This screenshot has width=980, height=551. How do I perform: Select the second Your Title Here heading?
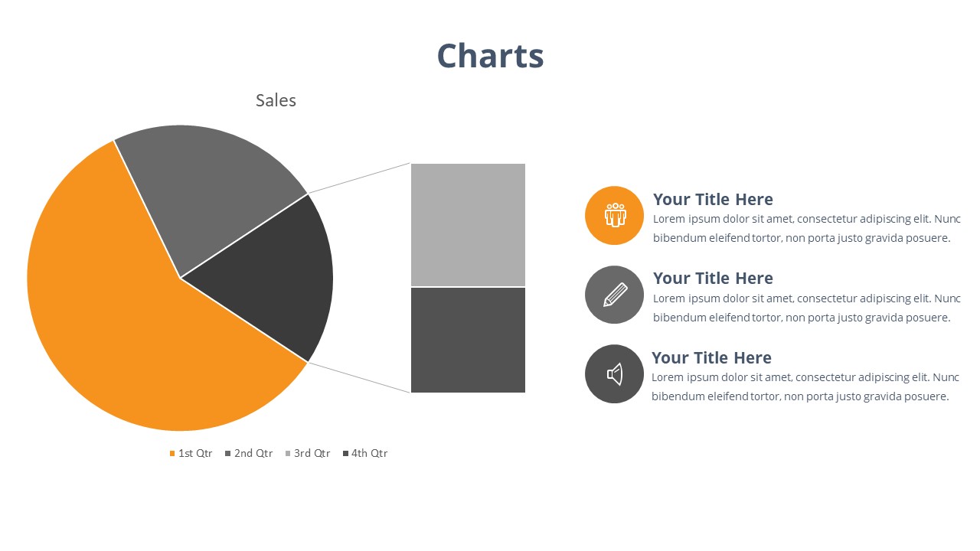point(713,279)
